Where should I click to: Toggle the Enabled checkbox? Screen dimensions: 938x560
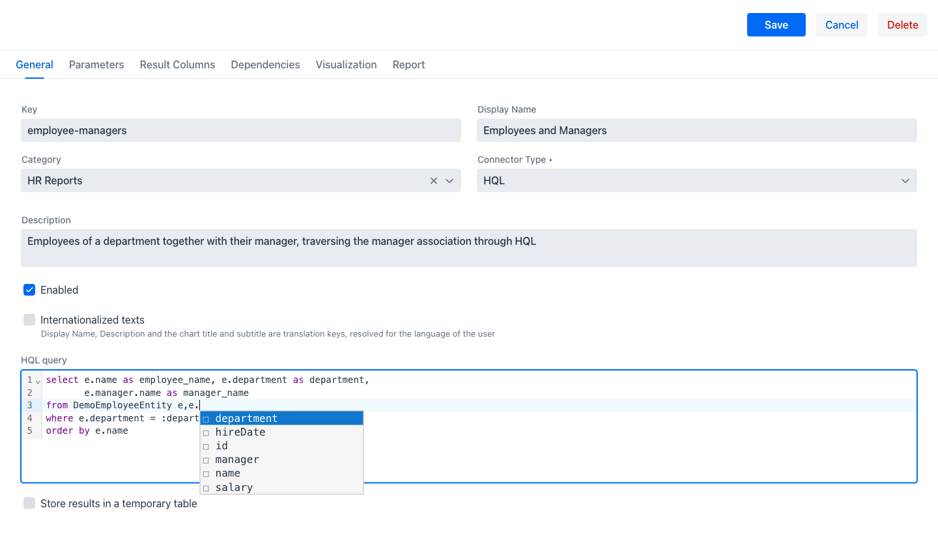pos(29,290)
